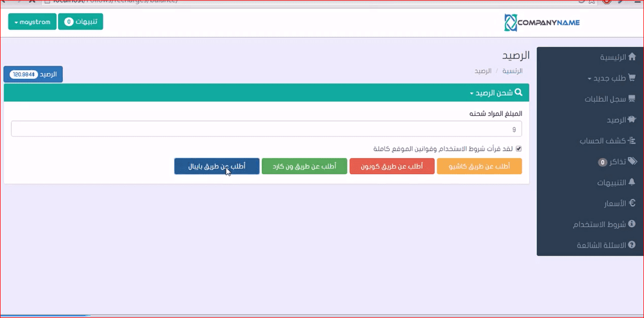Open كشف الحساب account statement icon

click(x=632, y=141)
